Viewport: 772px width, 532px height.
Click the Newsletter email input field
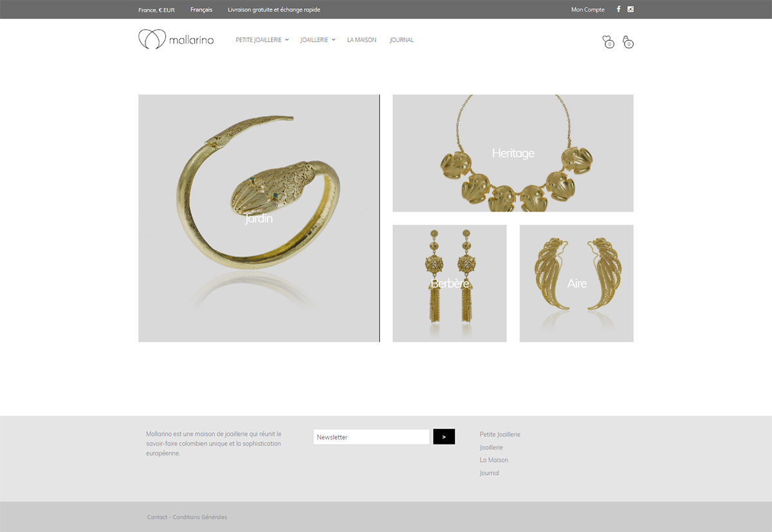371,437
